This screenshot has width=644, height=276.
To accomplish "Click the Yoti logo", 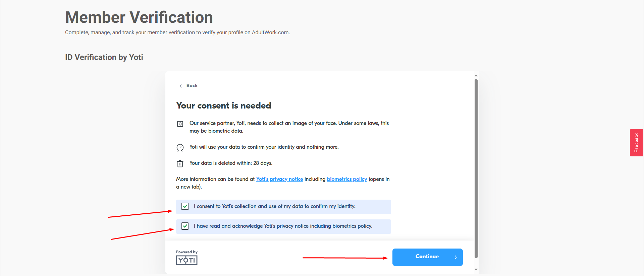I will click(x=186, y=260).
